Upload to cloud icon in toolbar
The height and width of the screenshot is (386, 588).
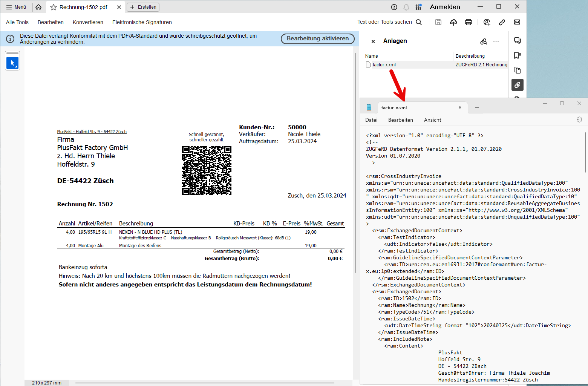pyautogui.click(x=453, y=22)
